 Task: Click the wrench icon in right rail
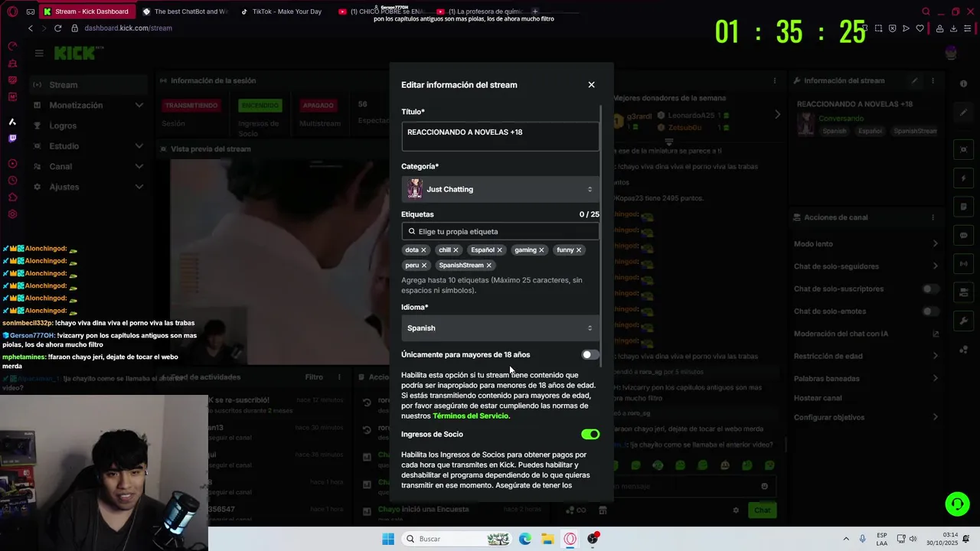(963, 321)
